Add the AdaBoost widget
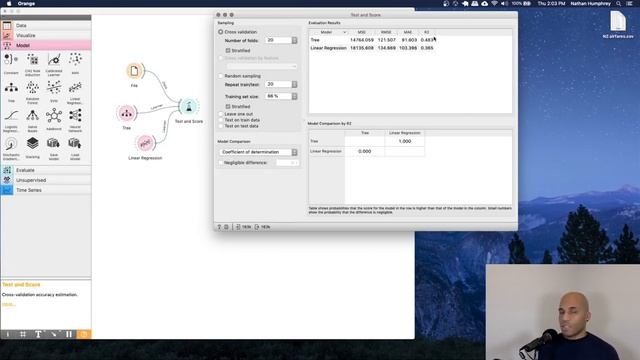640x360 pixels. [x=54, y=118]
